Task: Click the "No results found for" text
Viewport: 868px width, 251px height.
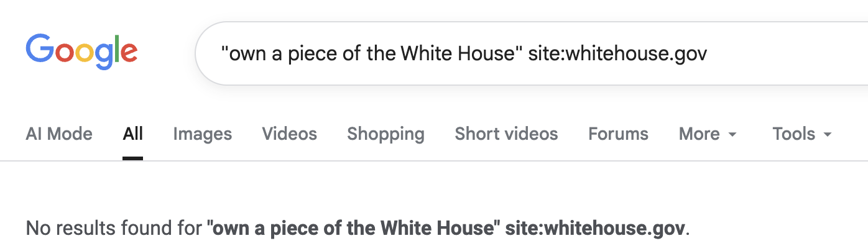Action: tap(115, 228)
